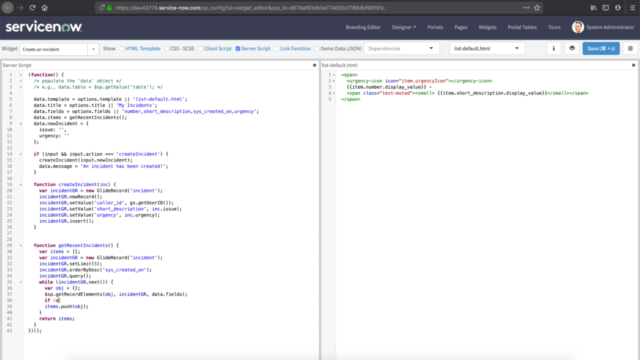
Task: Enable the Demo Data (JSON) checkbox
Action: click(x=317, y=49)
